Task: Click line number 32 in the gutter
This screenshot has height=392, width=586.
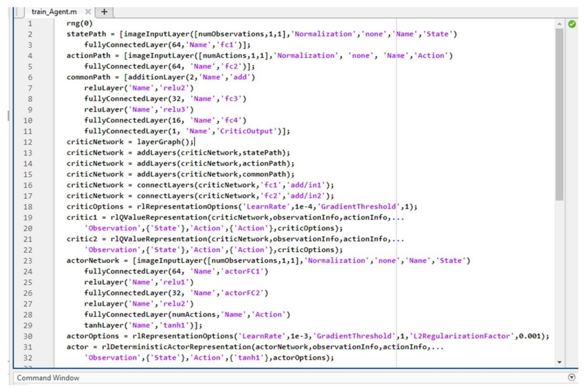Action: click(28, 358)
